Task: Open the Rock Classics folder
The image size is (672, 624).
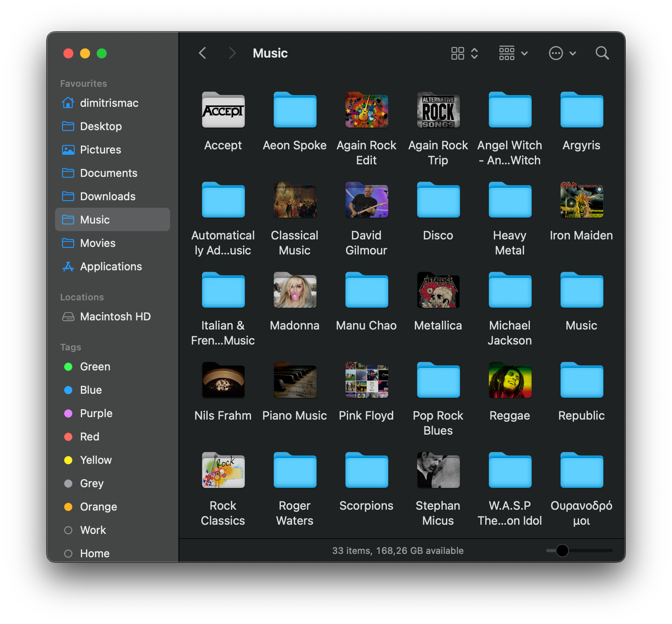Action: pyautogui.click(x=223, y=470)
